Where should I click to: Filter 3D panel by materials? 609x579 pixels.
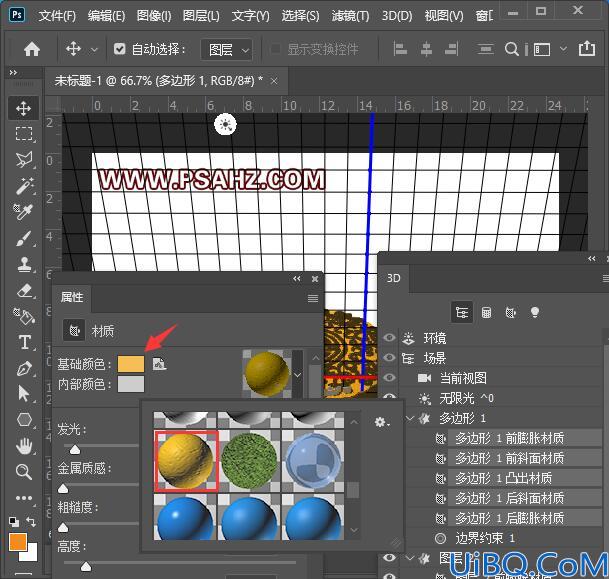(x=510, y=312)
